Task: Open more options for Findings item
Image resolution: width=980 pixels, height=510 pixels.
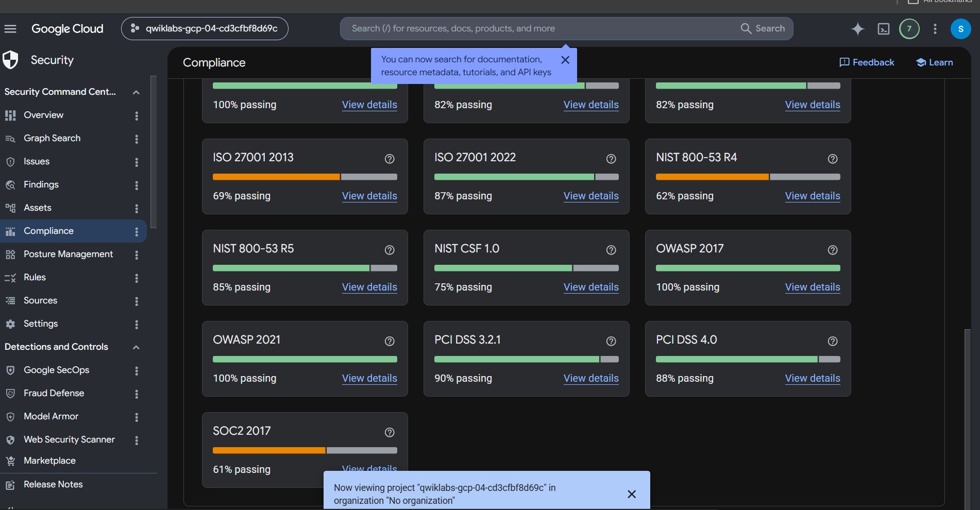Action: pyautogui.click(x=137, y=185)
